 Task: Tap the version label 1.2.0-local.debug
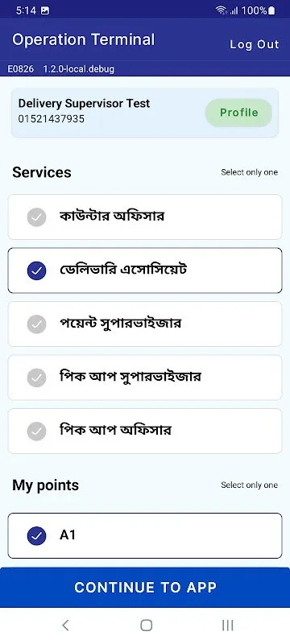tap(78, 69)
